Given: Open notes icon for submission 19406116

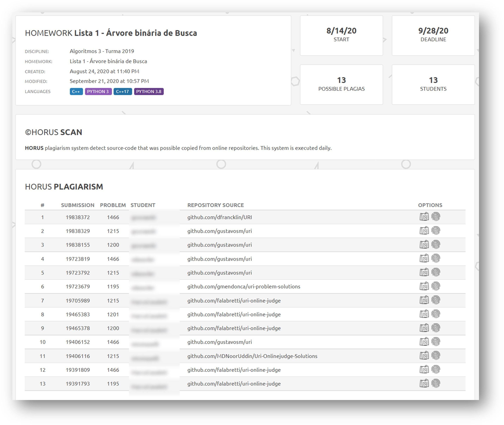Looking at the screenshot, I should pyautogui.click(x=424, y=356).
